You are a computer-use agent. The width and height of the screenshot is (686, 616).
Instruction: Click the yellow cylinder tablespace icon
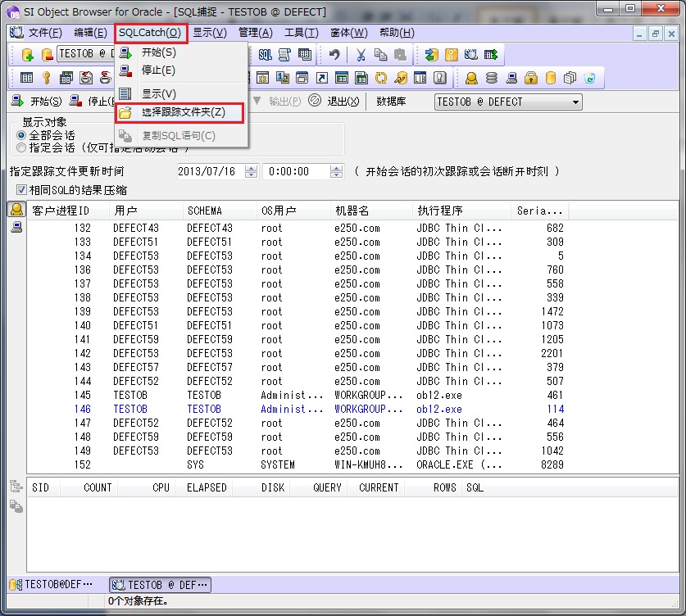(551, 79)
